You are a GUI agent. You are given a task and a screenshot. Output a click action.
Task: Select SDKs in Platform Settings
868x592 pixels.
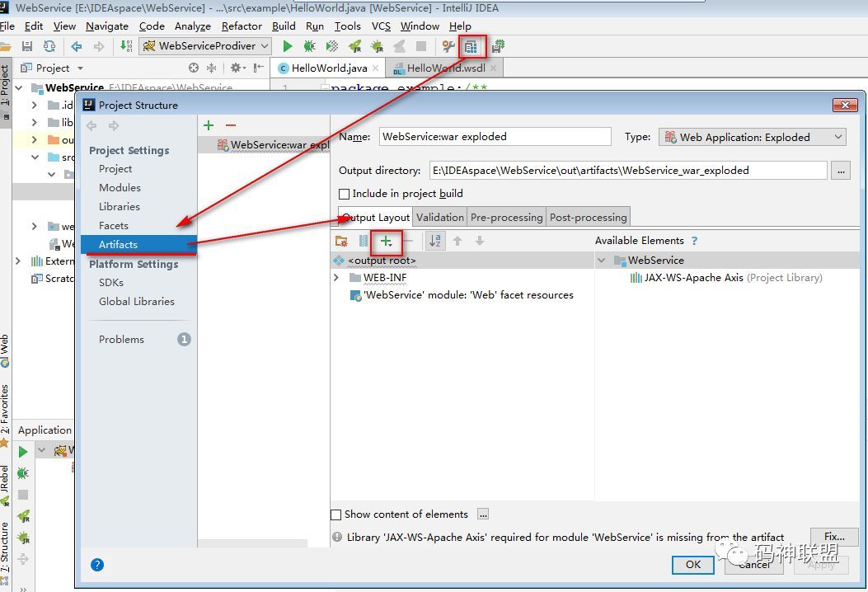[110, 283]
